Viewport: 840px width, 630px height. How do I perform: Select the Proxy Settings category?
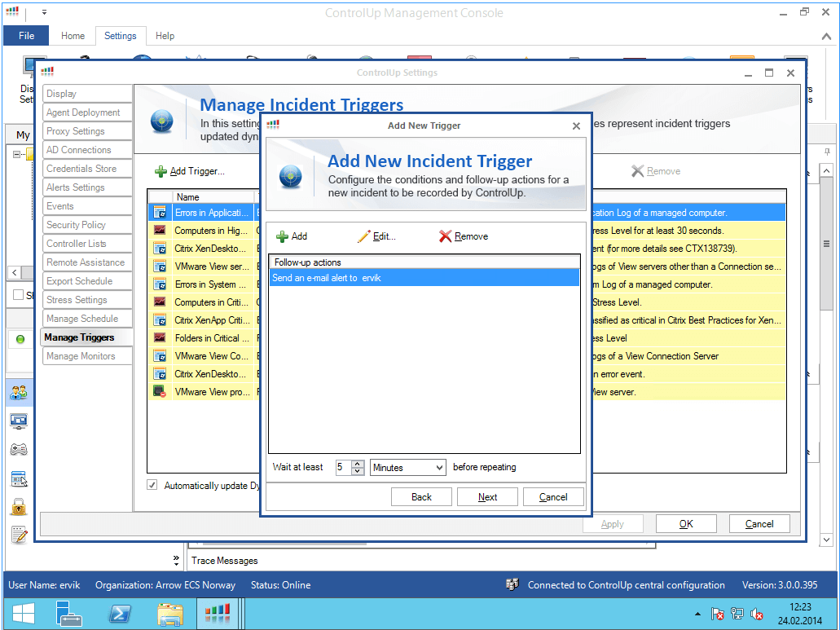87,131
